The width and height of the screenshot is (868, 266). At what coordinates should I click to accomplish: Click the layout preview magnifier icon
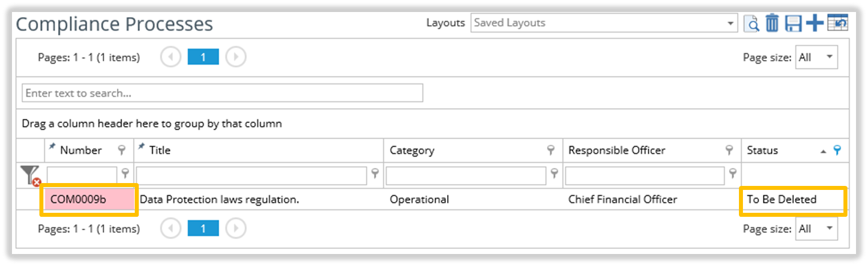click(x=753, y=23)
